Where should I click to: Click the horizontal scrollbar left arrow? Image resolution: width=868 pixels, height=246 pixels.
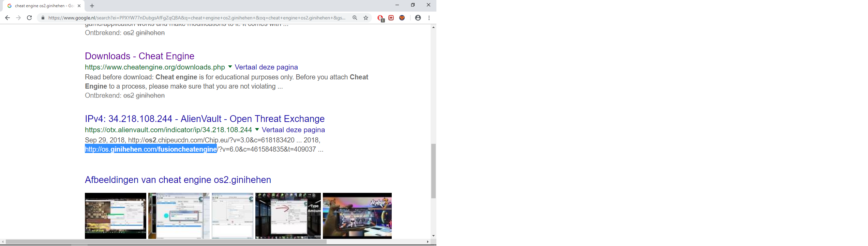coord(3,242)
